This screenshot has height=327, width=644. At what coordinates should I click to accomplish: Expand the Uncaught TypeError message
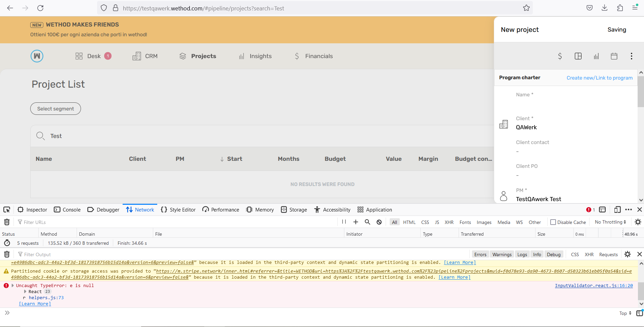click(13, 285)
